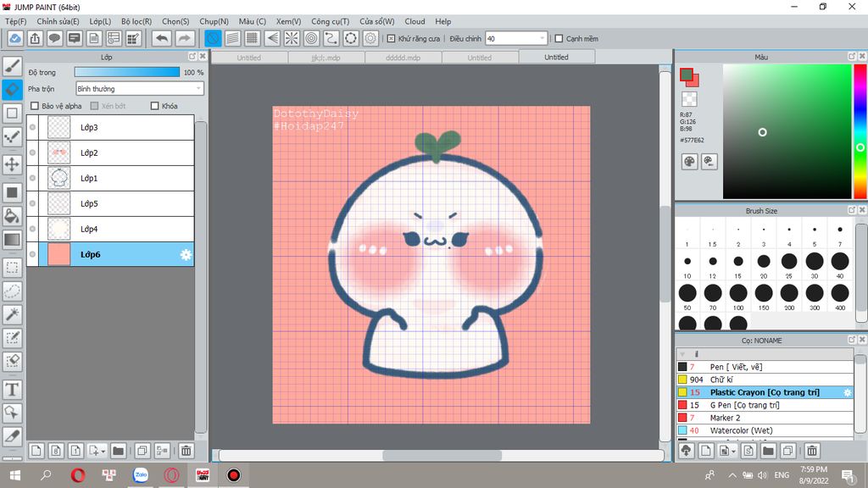Enable curve snap guide
Image resolution: width=868 pixels, height=488 pixels.
pos(331,38)
